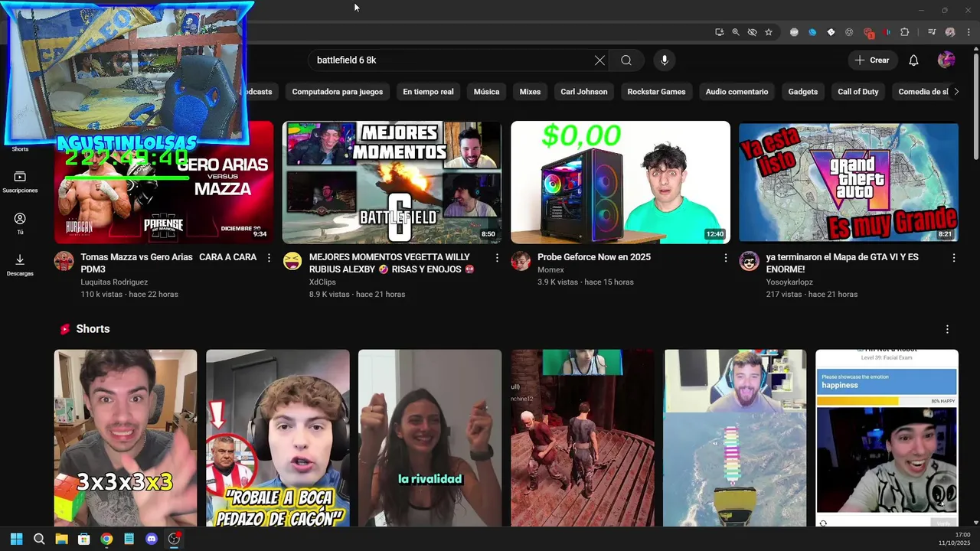Open the Chrome profile avatar

point(950,32)
